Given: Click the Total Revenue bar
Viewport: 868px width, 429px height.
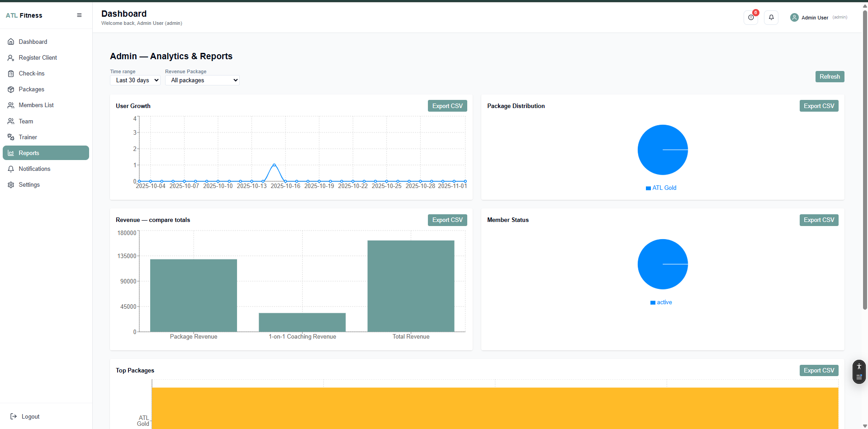Looking at the screenshot, I should click(411, 286).
